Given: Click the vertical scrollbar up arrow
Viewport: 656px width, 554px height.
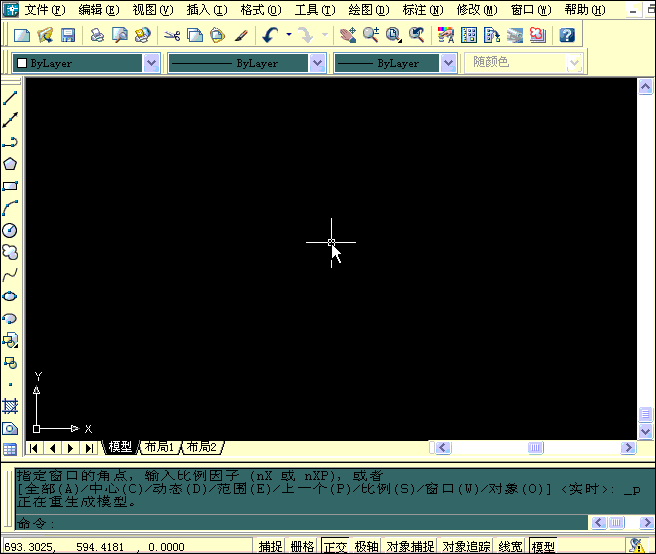Looking at the screenshot, I should point(645,87).
